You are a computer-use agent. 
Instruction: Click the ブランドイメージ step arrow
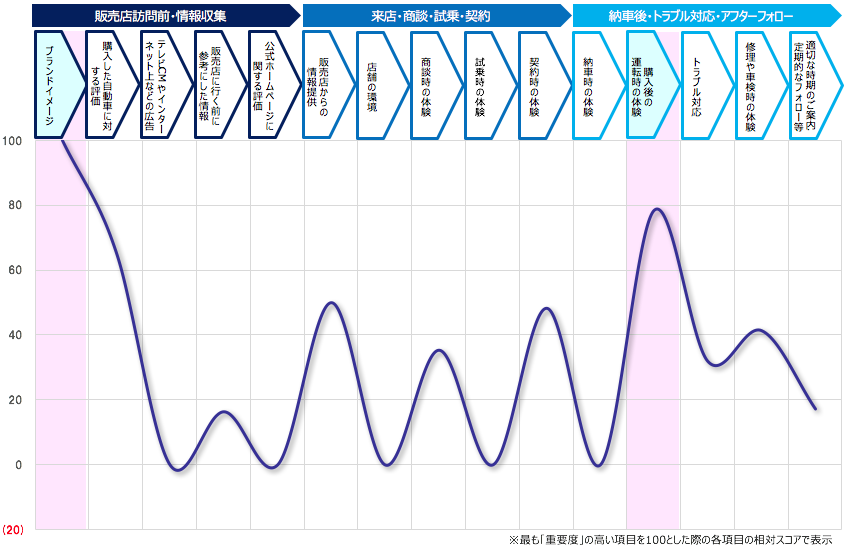[x=56, y=85]
